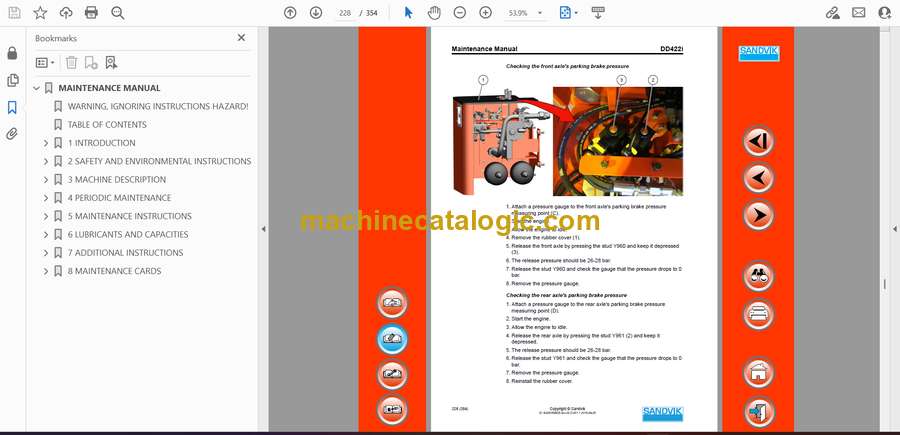The image size is (900, 435).
Task: Toggle the Bookmarks panel icon
Action: (12, 107)
